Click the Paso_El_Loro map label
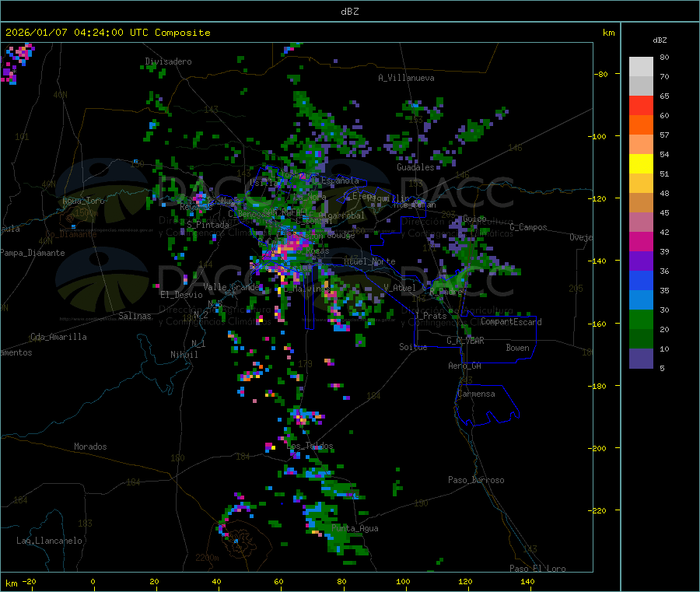The image size is (700, 592). click(537, 569)
